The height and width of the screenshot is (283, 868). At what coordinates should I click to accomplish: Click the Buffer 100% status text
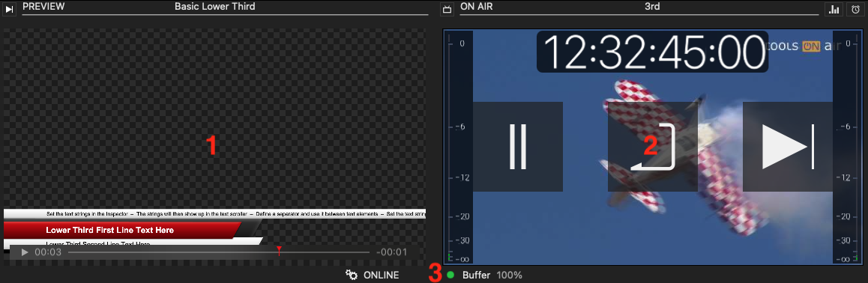pyautogui.click(x=492, y=275)
